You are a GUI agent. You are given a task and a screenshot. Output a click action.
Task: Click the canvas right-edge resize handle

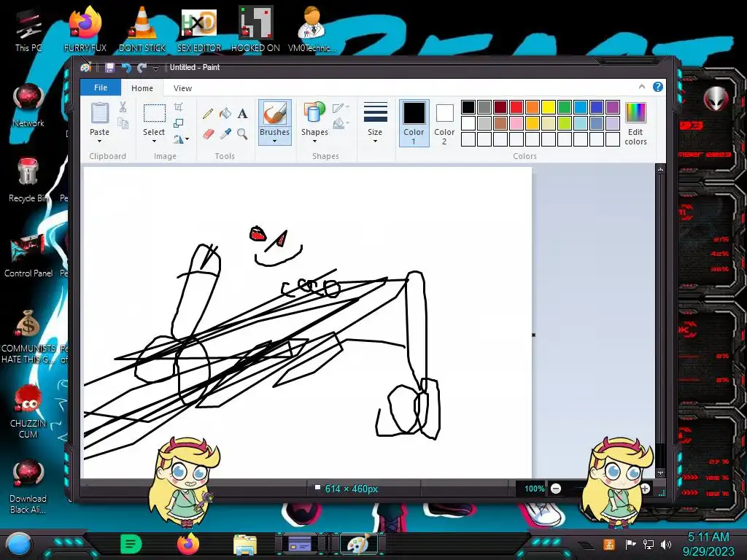[x=533, y=335]
